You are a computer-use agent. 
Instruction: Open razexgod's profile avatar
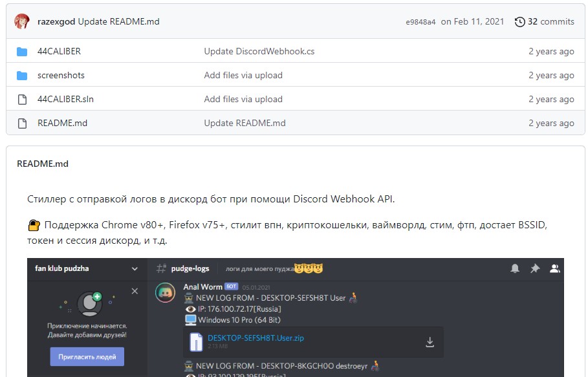[x=22, y=21]
